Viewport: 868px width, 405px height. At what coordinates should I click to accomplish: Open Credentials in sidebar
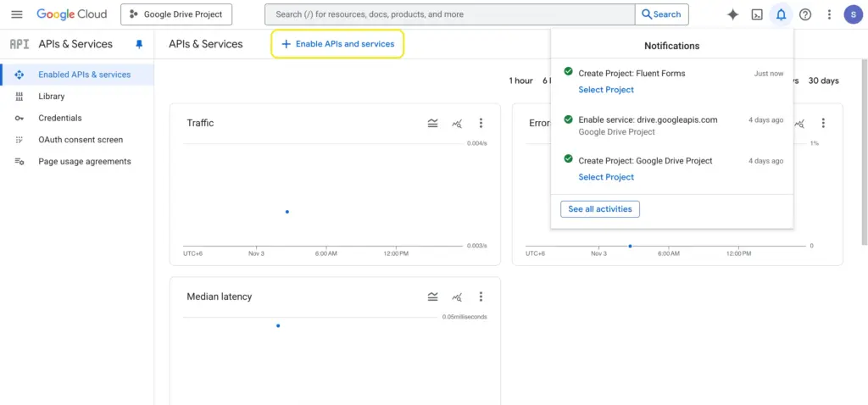[59, 118]
